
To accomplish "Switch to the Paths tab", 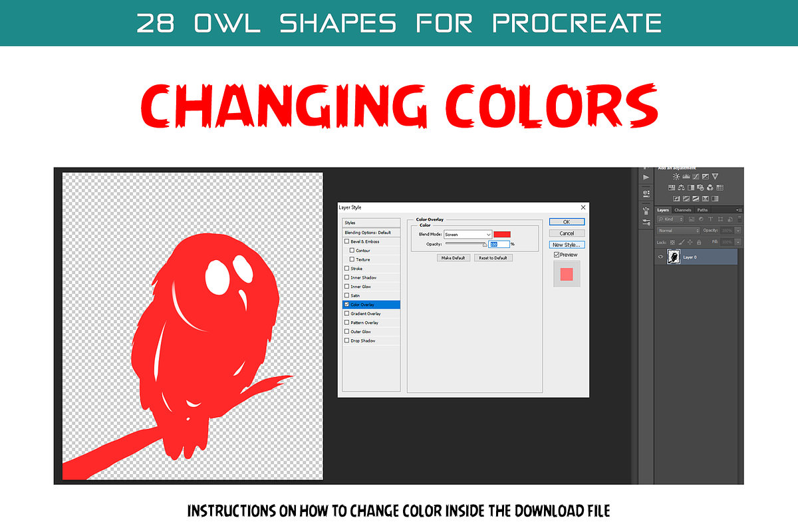I will click(702, 210).
